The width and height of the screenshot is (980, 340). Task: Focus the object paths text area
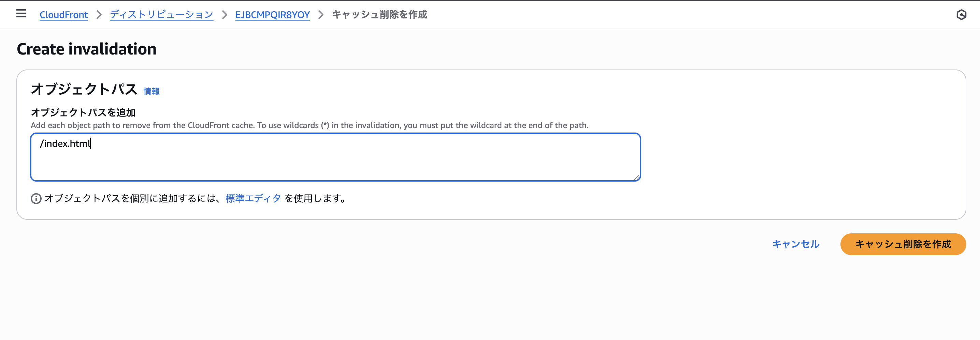coord(335,157)
